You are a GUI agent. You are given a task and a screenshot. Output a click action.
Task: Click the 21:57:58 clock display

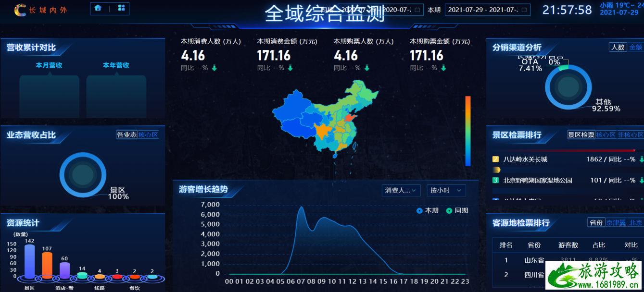coord(567,10)
